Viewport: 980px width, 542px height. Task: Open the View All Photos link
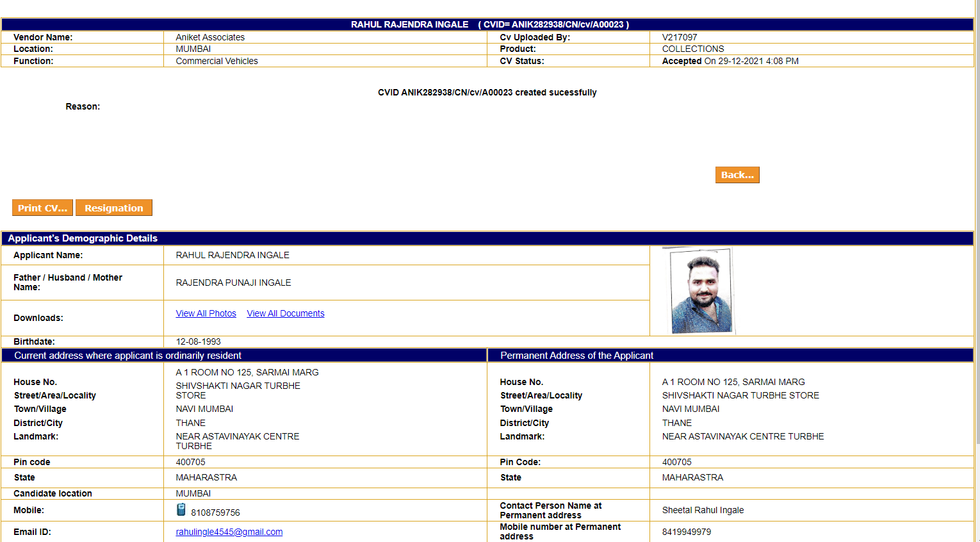206,313
